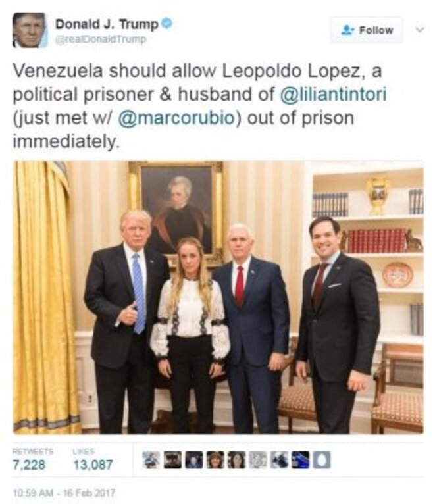Open the brown-haired smiling woman avatar
435x504 pixels.
tap(215, 460)
